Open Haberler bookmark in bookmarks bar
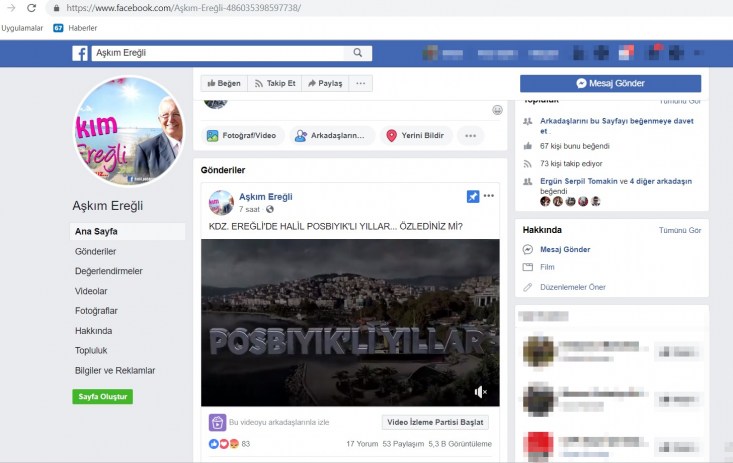The width and height of the screenshot is (733, 463). [x=75, y=28]
